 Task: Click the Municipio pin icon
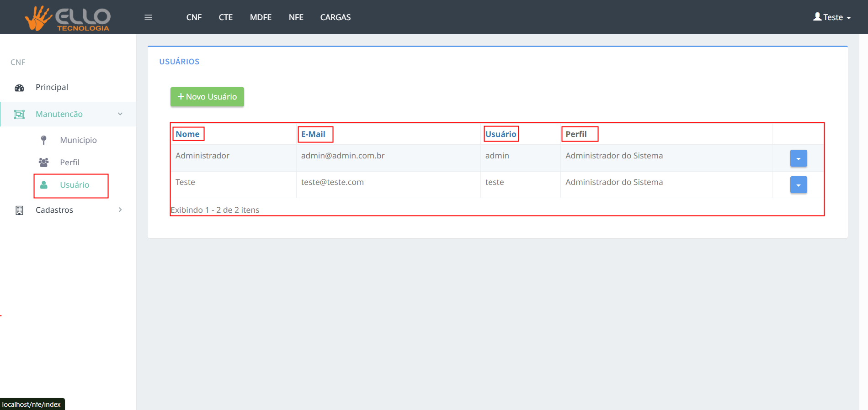(x=44, y=140)
